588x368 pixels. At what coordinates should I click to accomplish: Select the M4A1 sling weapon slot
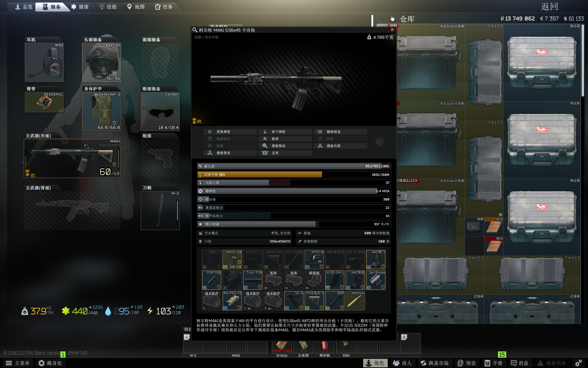tap(72, 158)
